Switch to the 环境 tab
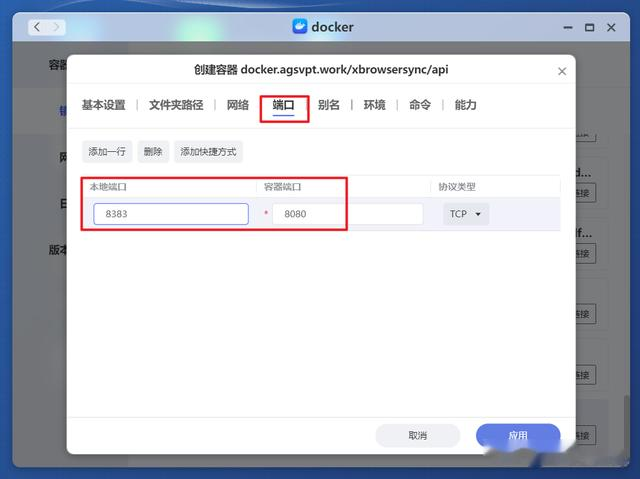 (x=374, y=105)
